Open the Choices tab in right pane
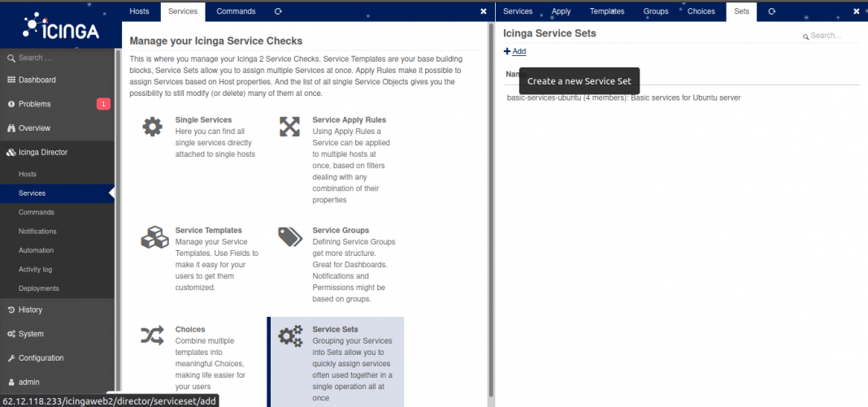868x407 pixels. click(x=701, y=11)
